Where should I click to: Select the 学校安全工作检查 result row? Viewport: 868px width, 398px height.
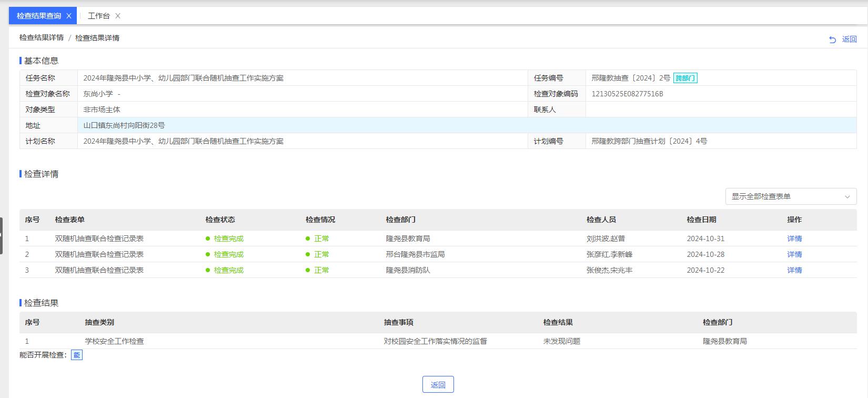pyautogui.click(x=115, y=341)
